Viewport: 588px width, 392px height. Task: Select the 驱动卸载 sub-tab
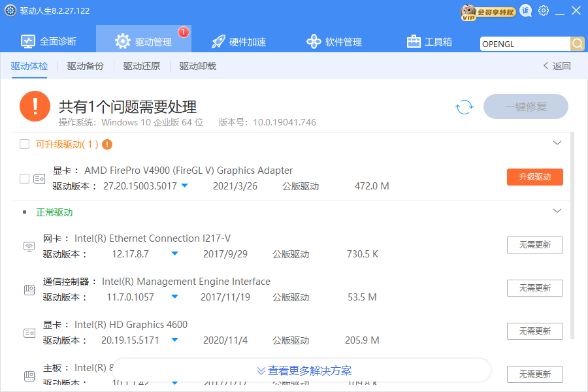click(197, 66)
